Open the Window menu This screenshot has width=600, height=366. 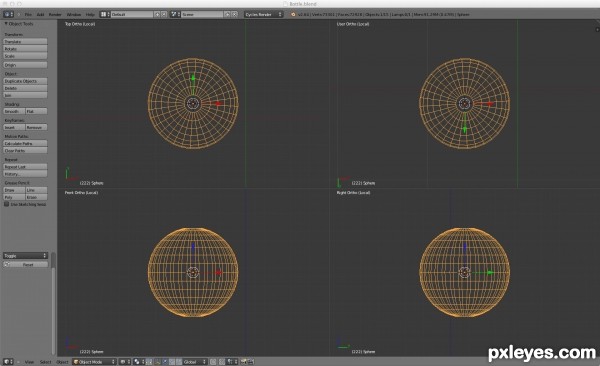click(74, 14)
